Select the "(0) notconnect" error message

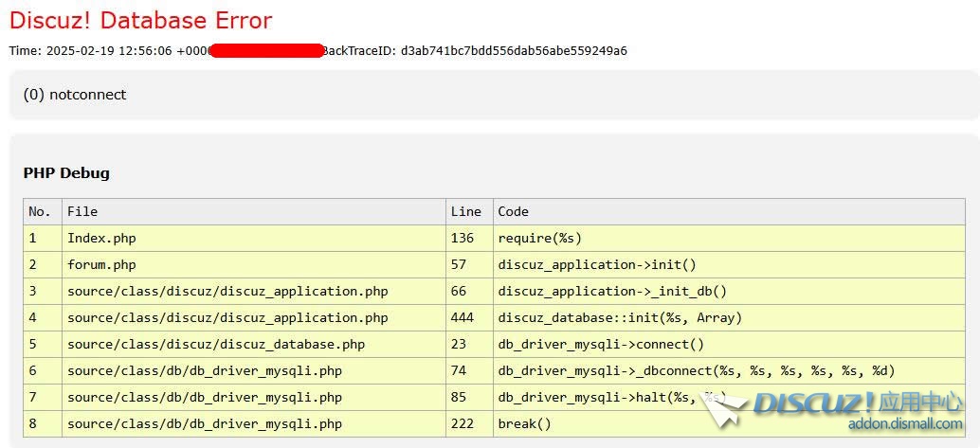tap(75, 95)
